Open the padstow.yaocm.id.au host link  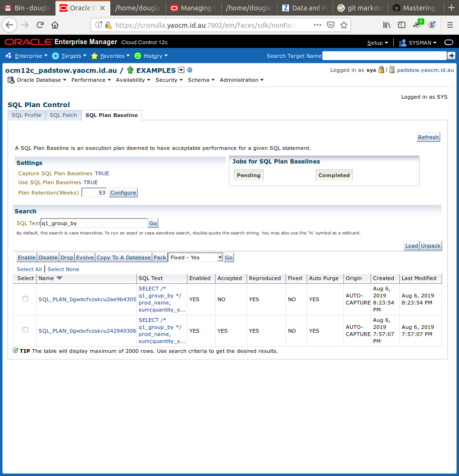[x=425, y=70]
